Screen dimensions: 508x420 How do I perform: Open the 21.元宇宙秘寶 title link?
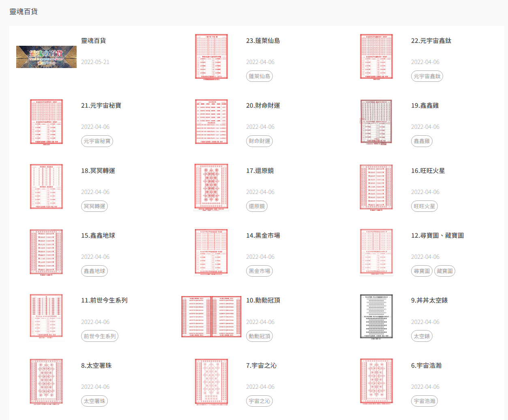(x=101, y=105)
